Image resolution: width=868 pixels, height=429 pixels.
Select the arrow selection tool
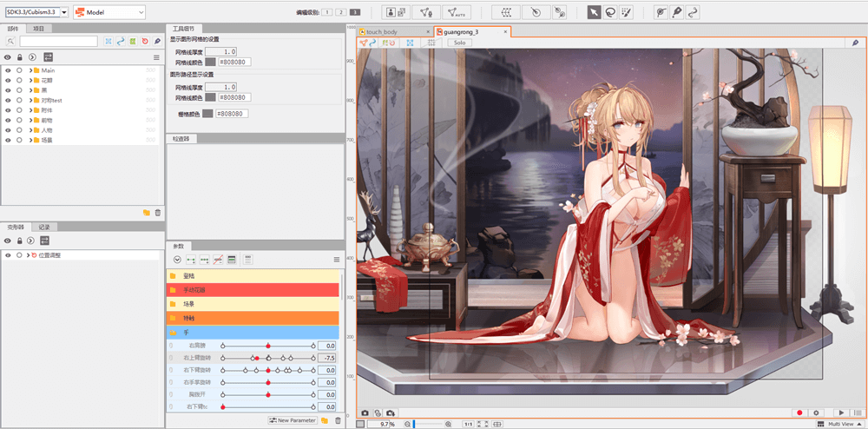594,12
